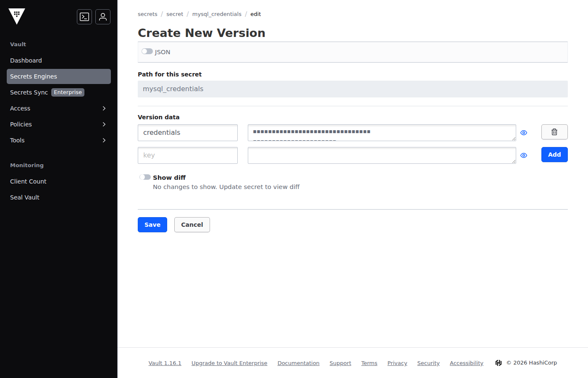Viewport: 588px width, 378px height.
Task: Open Upgrade to Vault Enterprise link
Action: coord(229,363)
